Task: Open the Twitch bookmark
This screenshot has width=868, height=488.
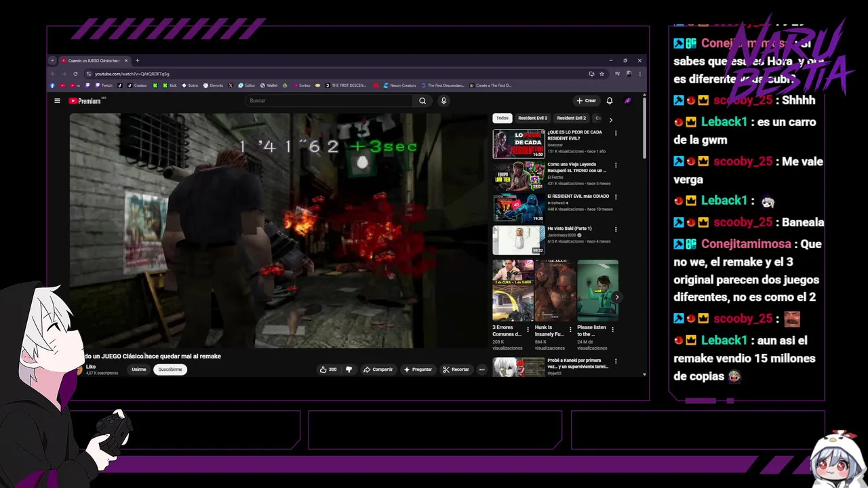Action: tap(104, 85)
